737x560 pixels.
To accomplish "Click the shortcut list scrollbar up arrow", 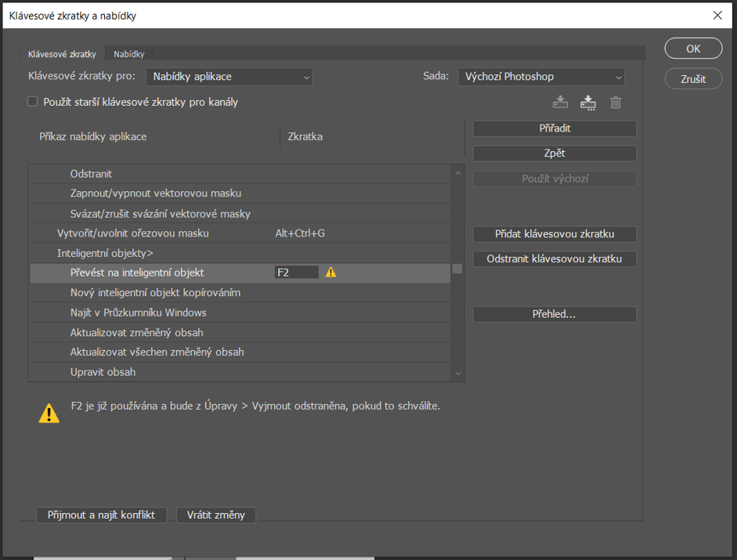I will click(457, 172).
